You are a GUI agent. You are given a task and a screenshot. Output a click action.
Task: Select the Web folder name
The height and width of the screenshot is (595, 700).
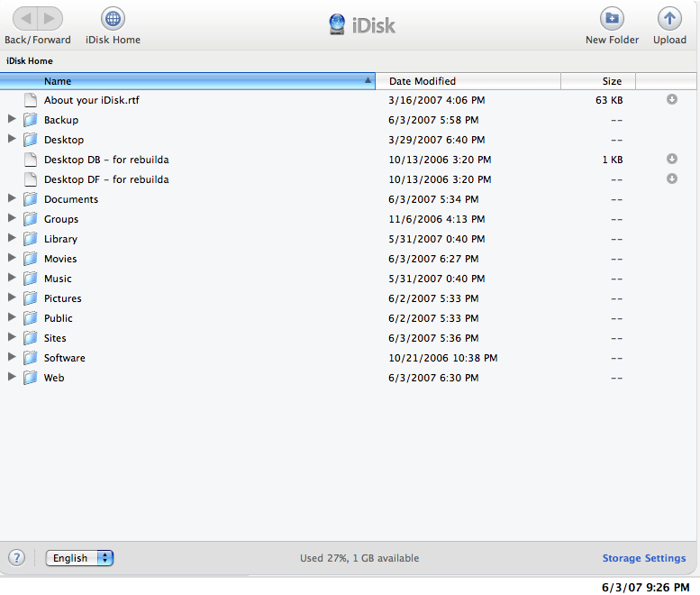tap(54, 378)
